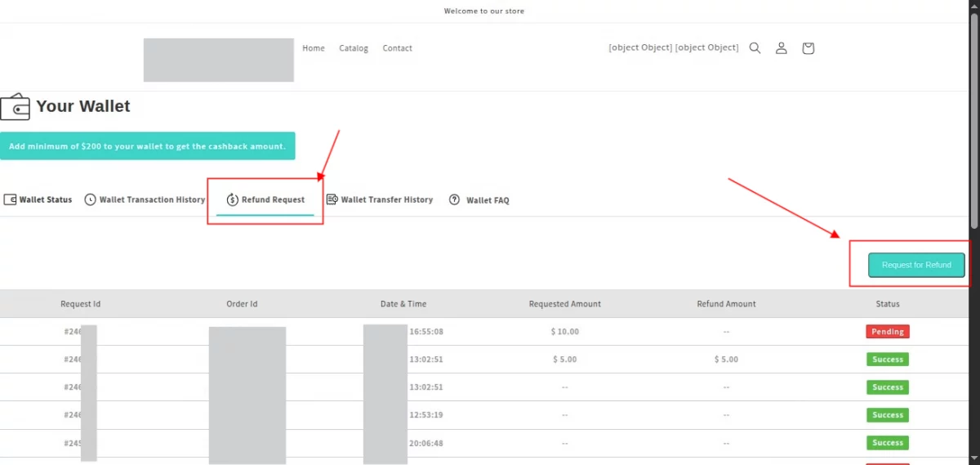This screenshot has height=465, width=980.
Task: Click the Success badge in the 13:02:51 $5.00 row
Action: [x=888, y=360]
